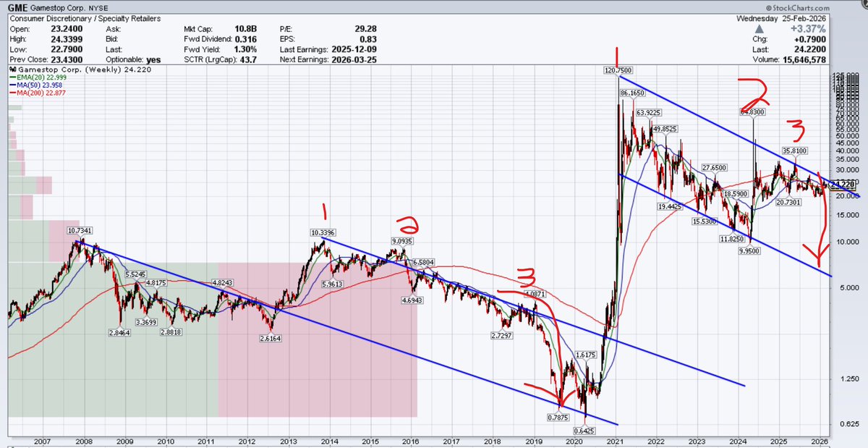The image size is (868, 448).
Task: Click the 11.8250 price label
Action: [x=732, y=238]
